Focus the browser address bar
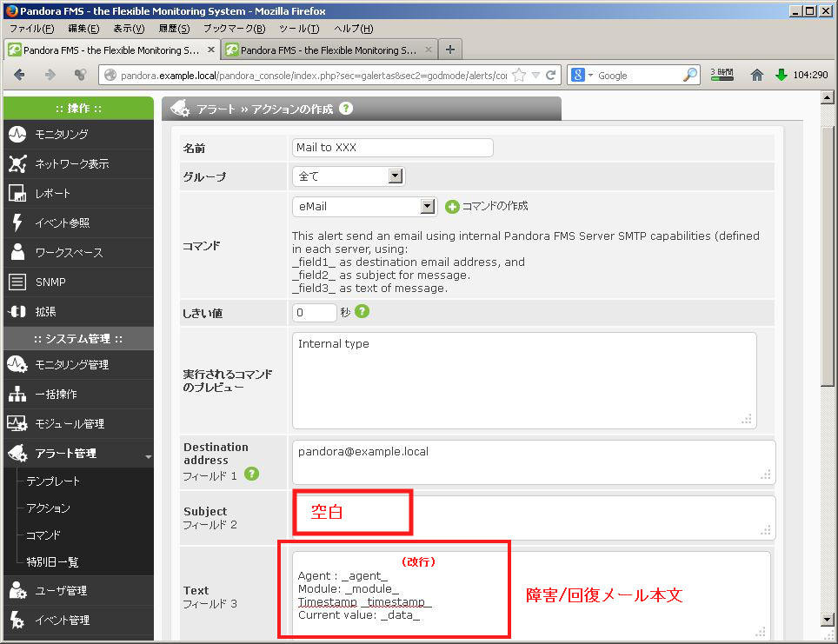Viewport: 838px width, 644px height. pos(314,76)
